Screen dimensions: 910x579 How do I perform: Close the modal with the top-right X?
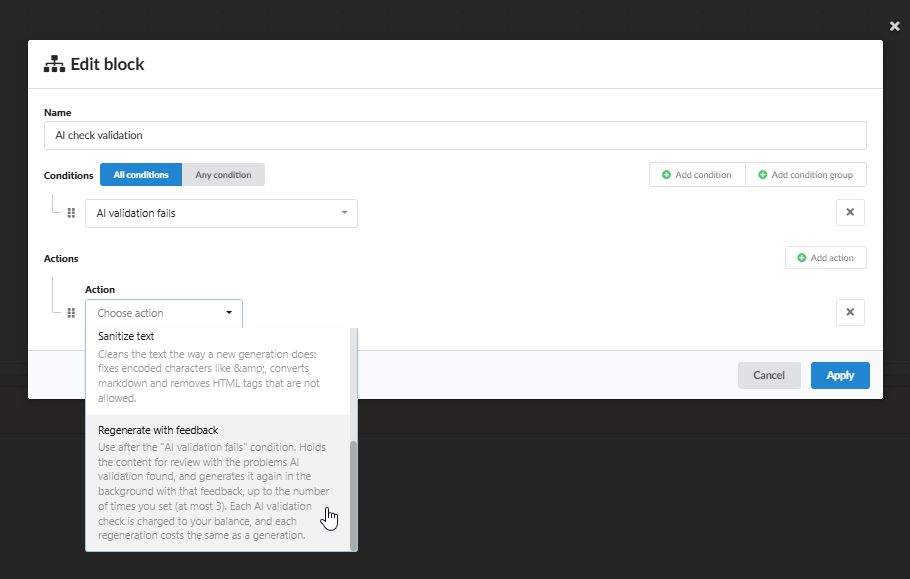coord(894,26)
